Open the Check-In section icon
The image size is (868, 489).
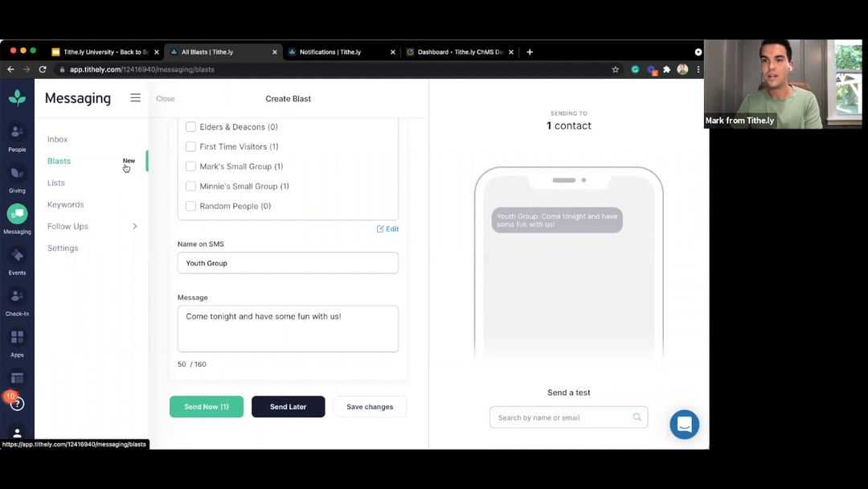pos(17,296)
